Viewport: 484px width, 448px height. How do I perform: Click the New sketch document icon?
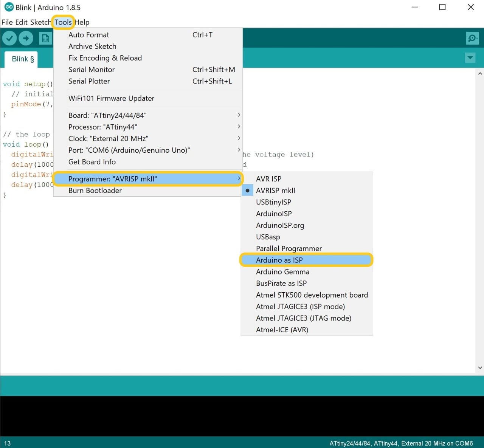[x=45, y=38]
